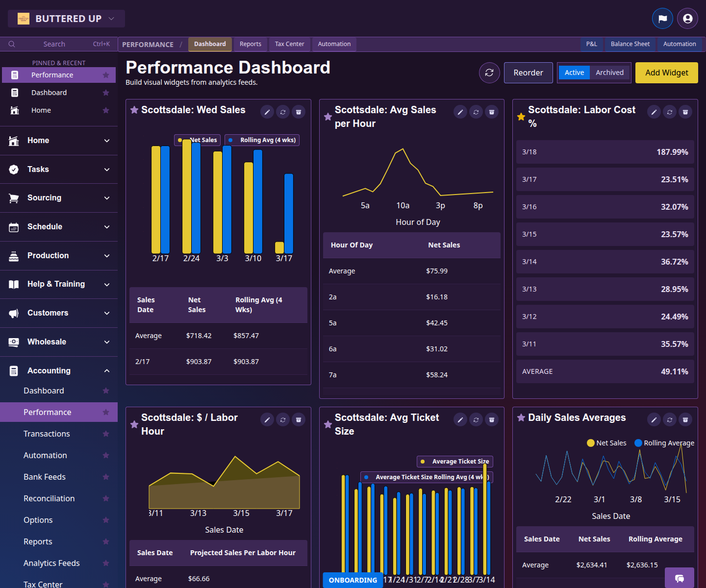Click the Add Widget button

pos(666,73)
